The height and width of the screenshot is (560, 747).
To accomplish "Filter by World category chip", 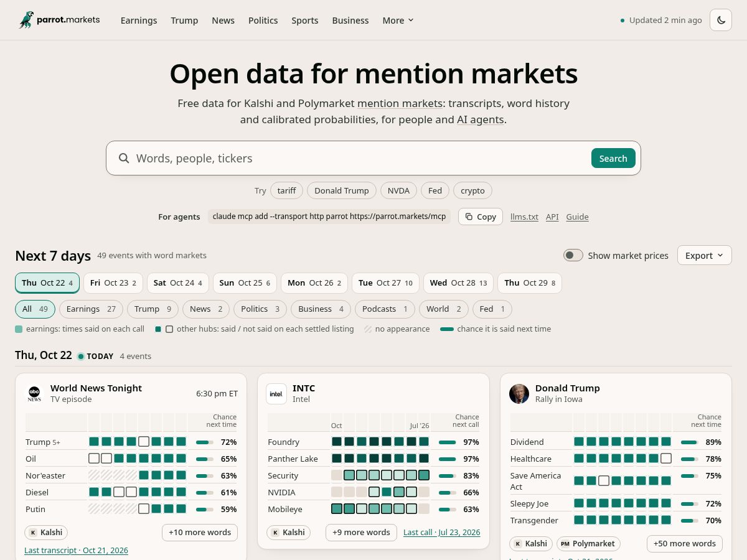I will point(444,309).
